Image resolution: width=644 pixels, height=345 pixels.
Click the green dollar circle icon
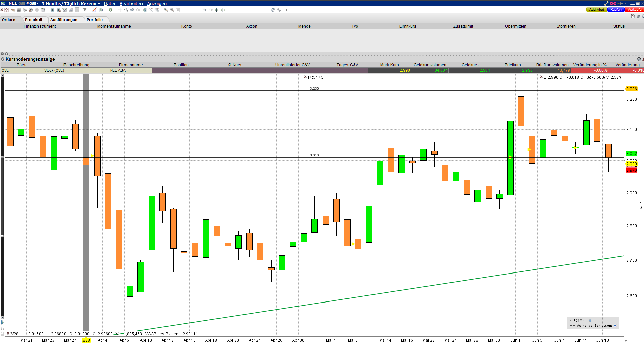pos(110,10)
